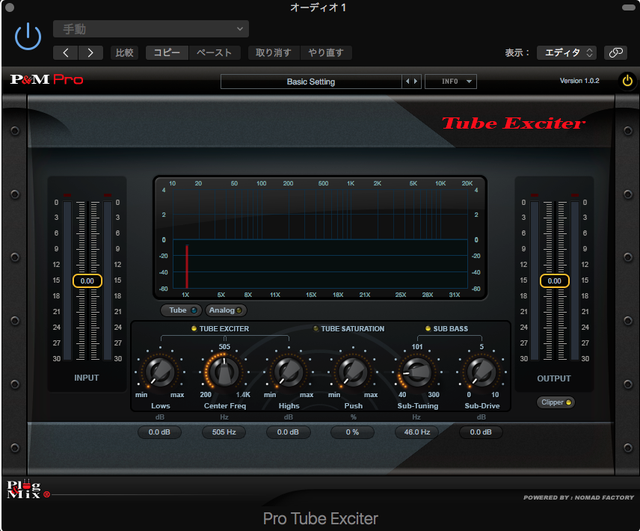Click the 比較 compare button
Screen dimensions: 640x531
[124, 53]
